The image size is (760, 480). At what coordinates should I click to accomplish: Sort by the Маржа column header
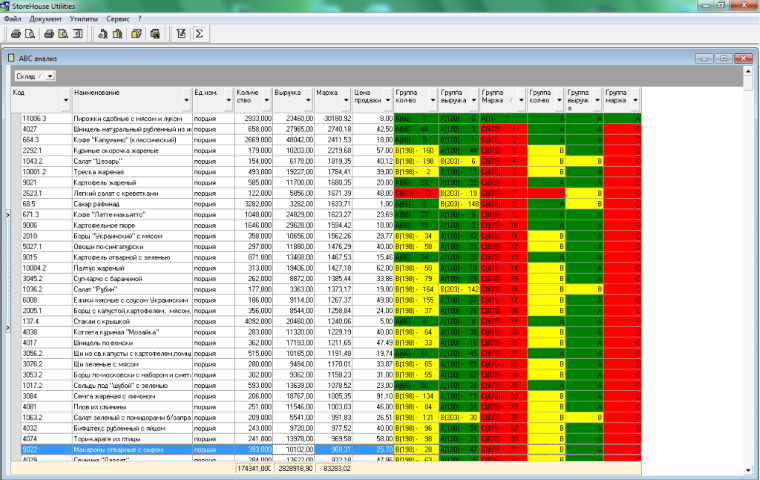pos(327,93)
